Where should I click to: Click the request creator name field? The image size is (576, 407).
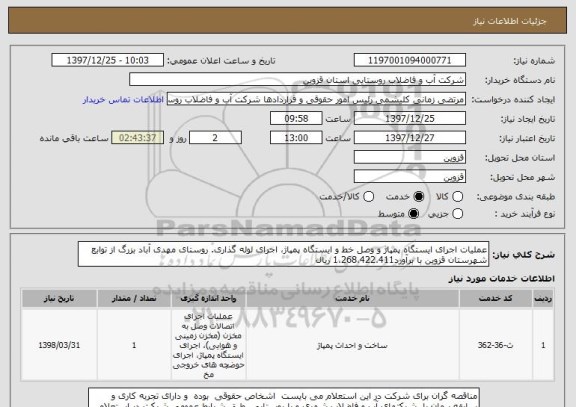[316, 99]
